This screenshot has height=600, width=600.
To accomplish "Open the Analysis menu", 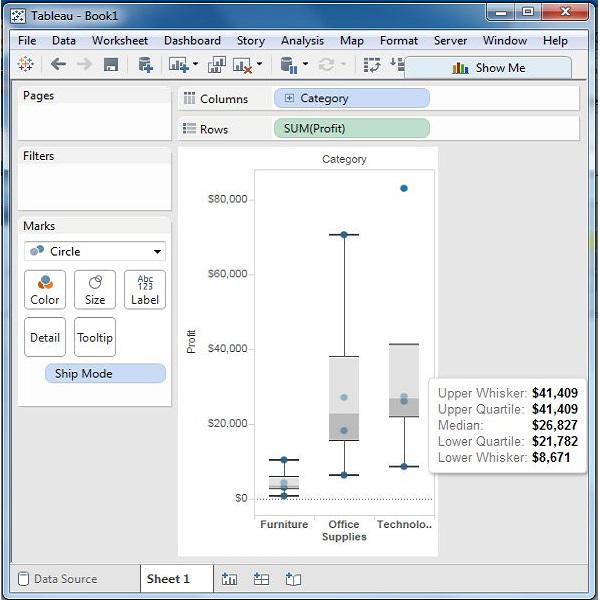I will click(x=303, y=41).
